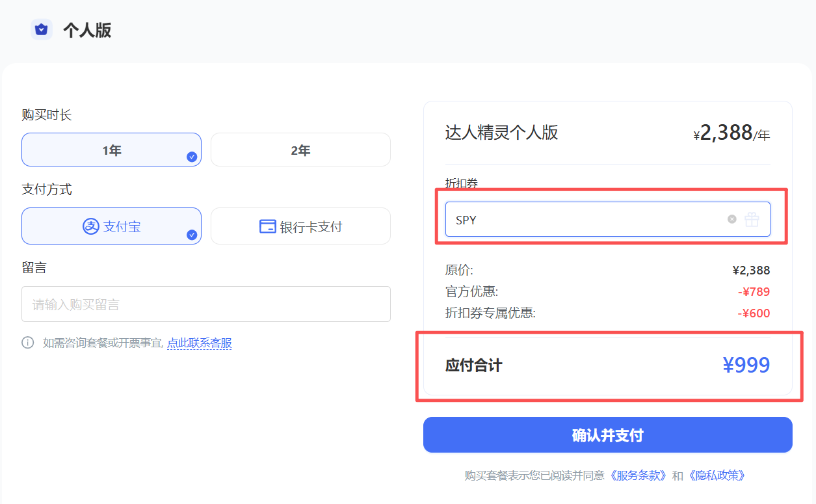This screenshot has height=504, width=816.
Task: Click the info icon next to 如需咨询套餐
Action: tap(27, 343)
